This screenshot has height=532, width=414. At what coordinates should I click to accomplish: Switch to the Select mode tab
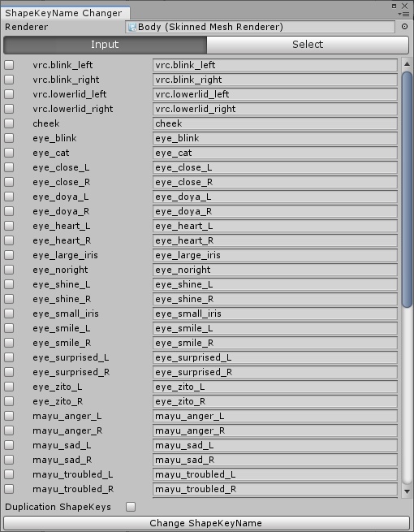coord(308,45)
